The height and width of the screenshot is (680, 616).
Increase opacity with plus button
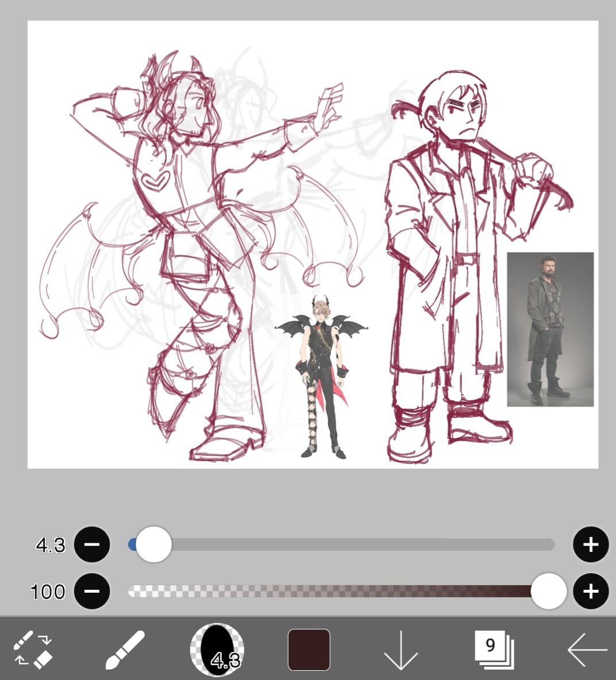591,591
